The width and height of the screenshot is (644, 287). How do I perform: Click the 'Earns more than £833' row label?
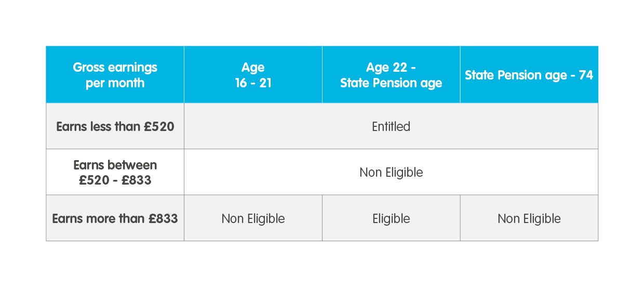click(115, 218)
